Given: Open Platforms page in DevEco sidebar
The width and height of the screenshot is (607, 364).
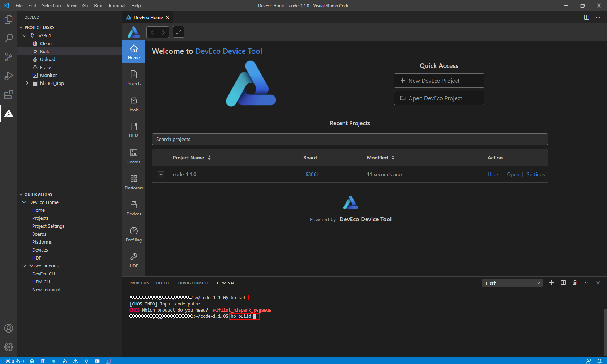Looking at the screenshot, I should point(134,182).
